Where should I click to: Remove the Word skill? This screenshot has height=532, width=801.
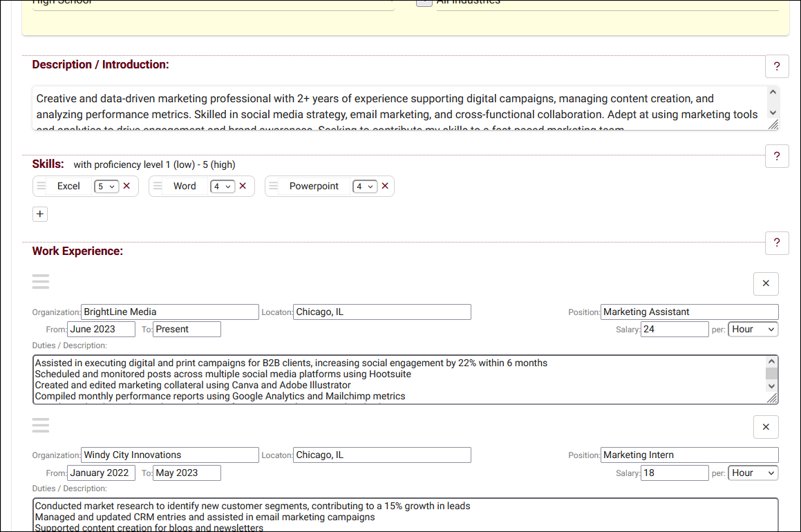(x=243, y=186)
